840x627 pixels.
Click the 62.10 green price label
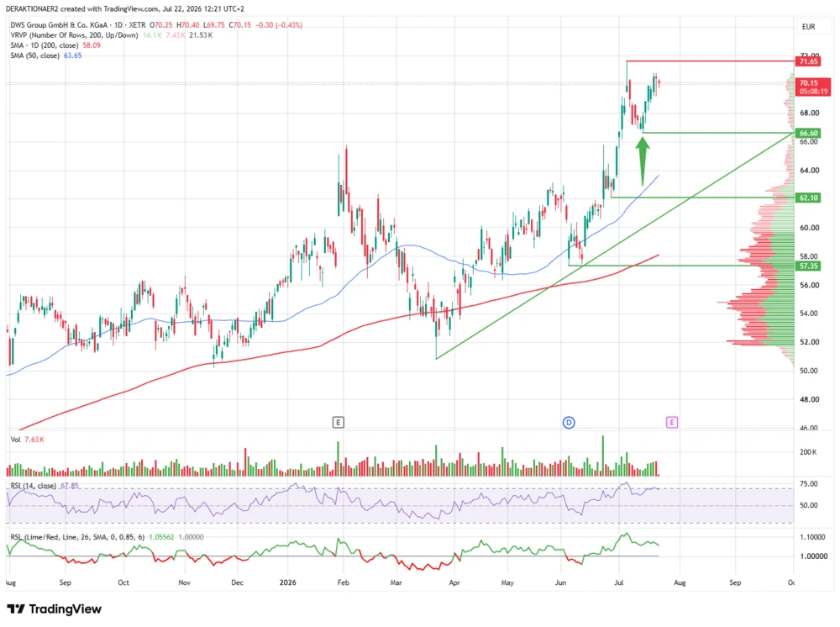(x=808, y=198)
